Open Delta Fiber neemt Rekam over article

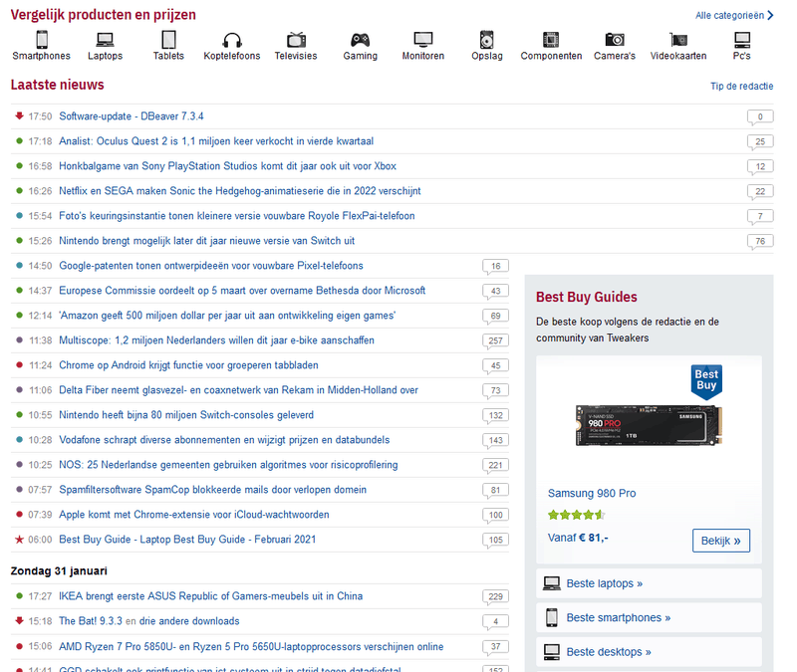[238, 390]
